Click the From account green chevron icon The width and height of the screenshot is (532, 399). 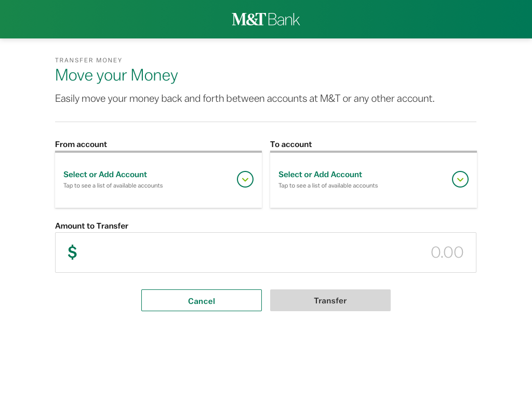(245, 179)
